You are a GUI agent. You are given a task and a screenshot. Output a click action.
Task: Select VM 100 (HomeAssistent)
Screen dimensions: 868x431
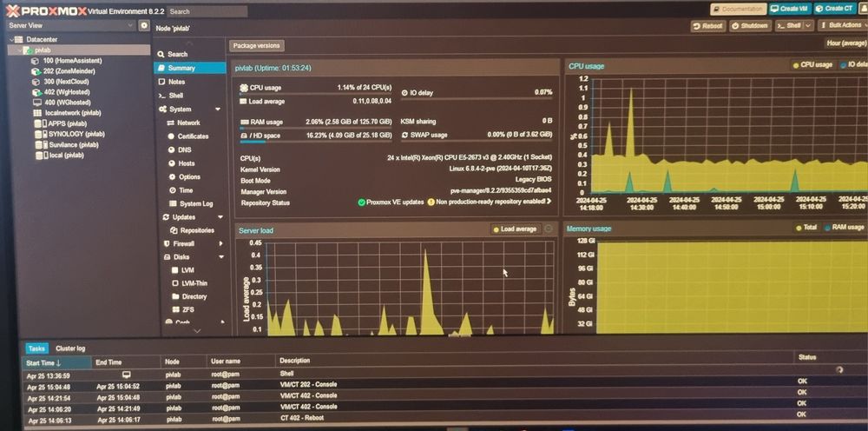72,60
